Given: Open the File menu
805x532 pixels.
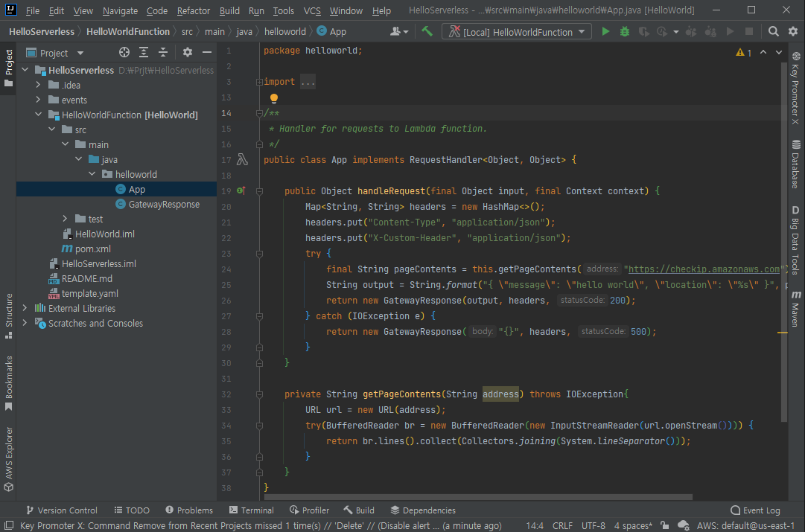Looking at the screenshot, I should pos(32,10).
